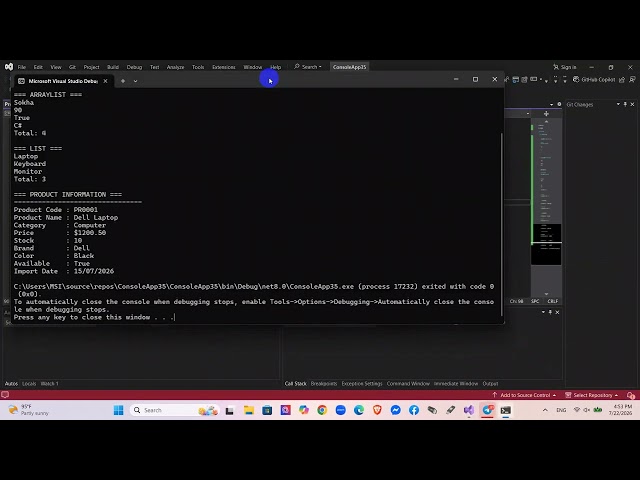Open the Windows Start menu
The image size is (640, 480).
click(118, 410)
